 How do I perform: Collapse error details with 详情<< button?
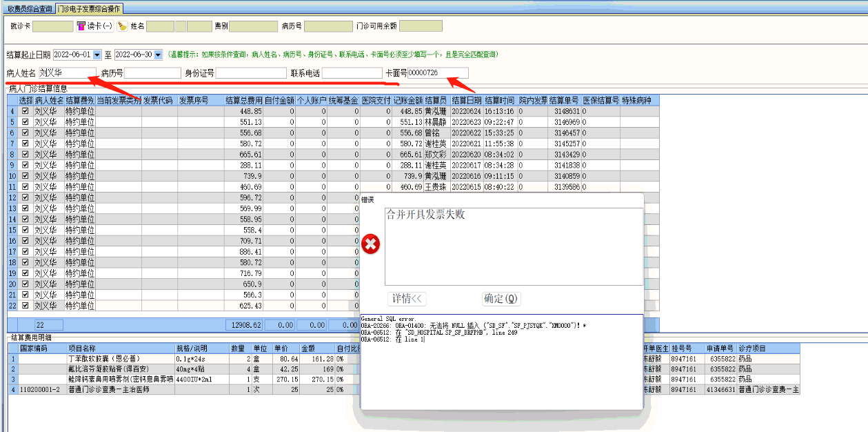(407, 299)
